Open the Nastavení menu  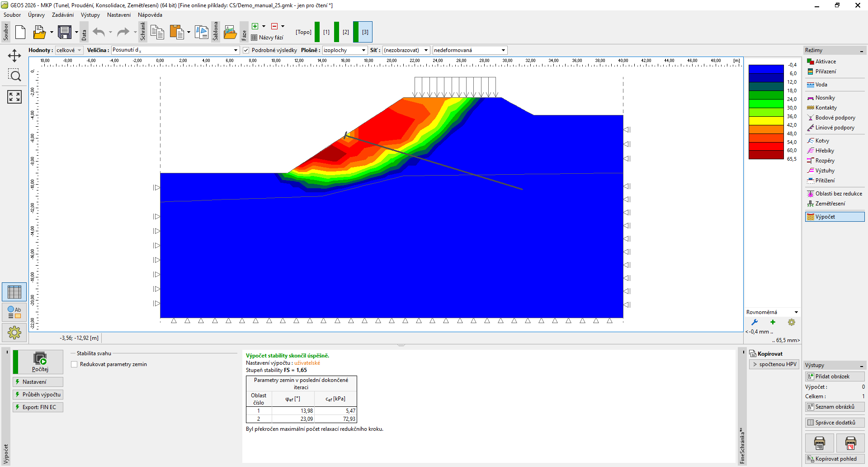point(118,15)
